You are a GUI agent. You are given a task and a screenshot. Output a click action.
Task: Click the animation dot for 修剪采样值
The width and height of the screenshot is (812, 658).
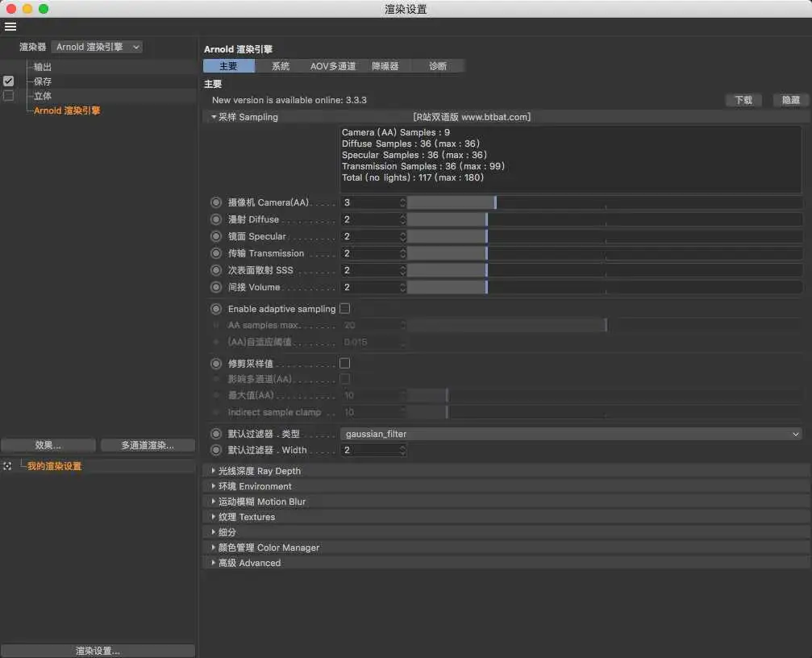(x=216, y=364)
